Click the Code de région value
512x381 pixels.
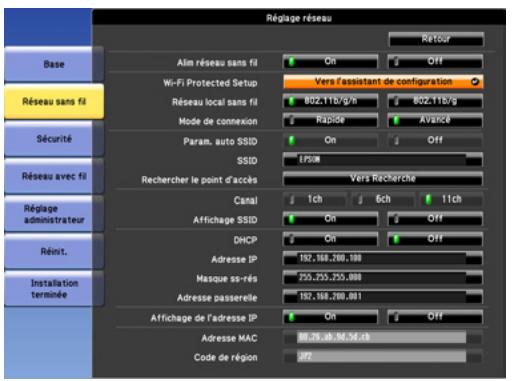[382, 357]
